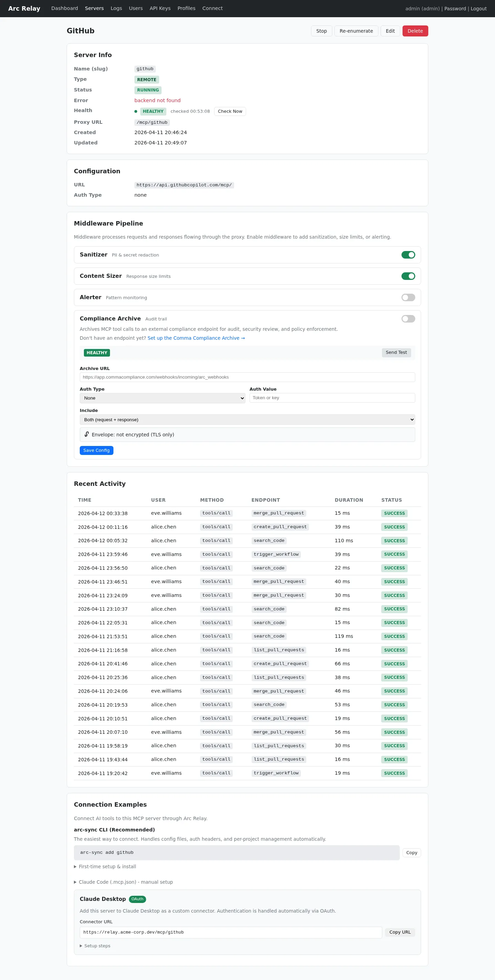Image resolution: width=495 pixels, height=980 pixels.
Task: Click the Connector URL field
Action: [231, 933]
